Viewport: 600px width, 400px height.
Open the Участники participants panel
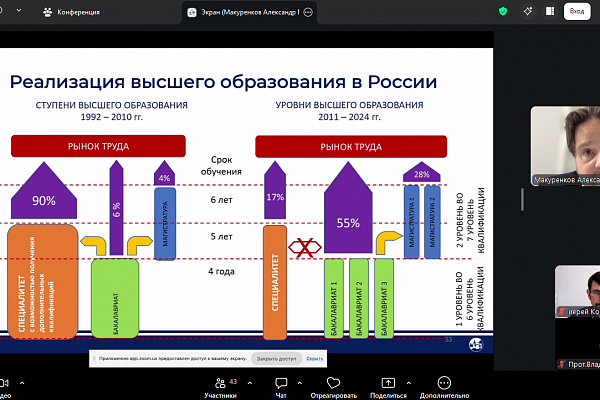click(x=220, y=388)
